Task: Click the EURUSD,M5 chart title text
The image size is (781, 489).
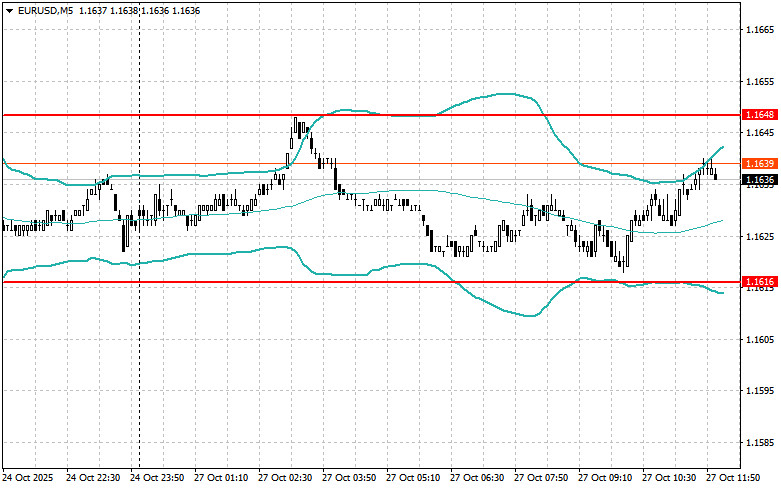Action: (x=45, y=10)
